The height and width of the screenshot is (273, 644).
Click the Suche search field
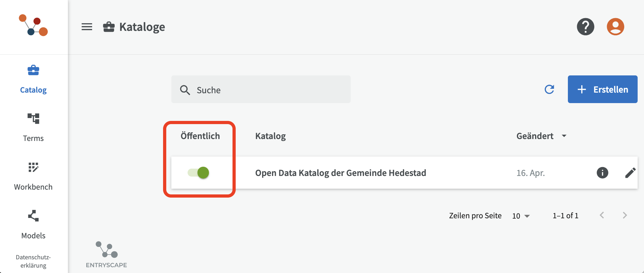point(261,89)
